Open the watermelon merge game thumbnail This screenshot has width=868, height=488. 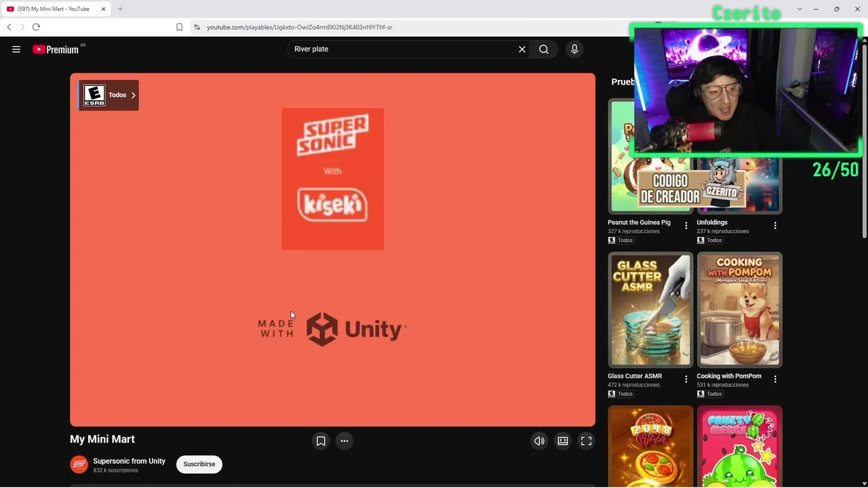[739, 446]
